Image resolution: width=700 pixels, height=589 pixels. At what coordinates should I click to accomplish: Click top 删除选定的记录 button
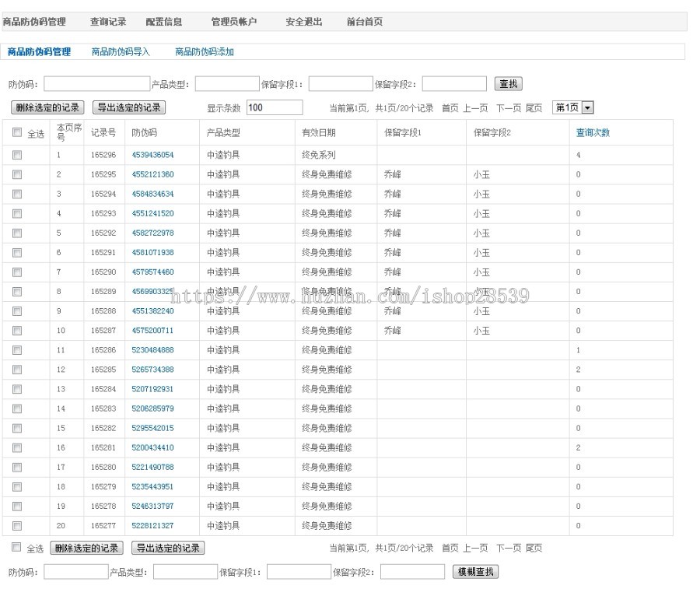click(47, 107)
